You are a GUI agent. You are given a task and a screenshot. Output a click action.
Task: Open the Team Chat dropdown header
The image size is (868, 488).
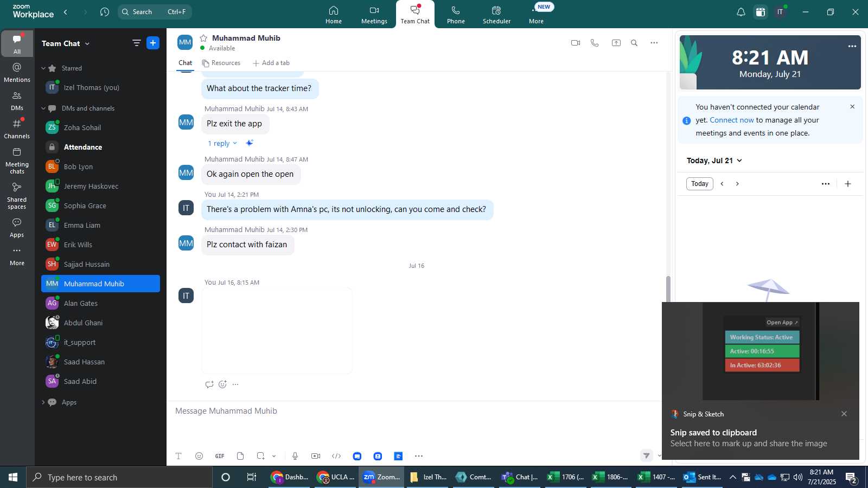[x=66, y=43]
